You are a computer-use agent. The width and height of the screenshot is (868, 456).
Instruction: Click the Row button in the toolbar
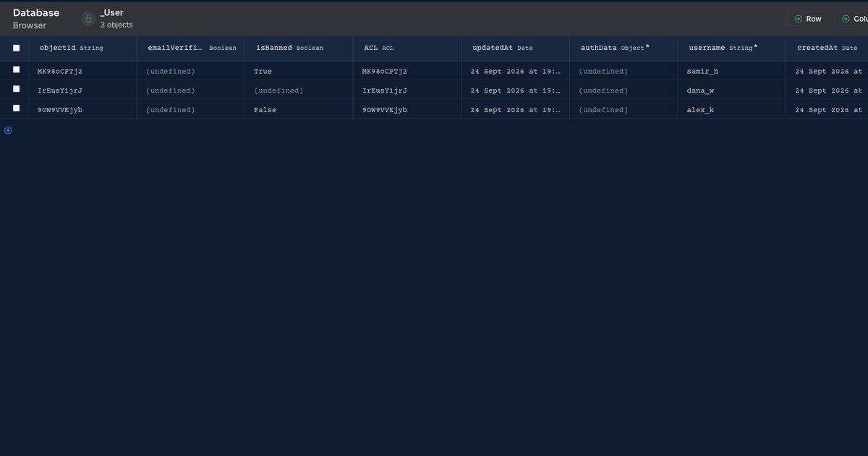[808, 19]
